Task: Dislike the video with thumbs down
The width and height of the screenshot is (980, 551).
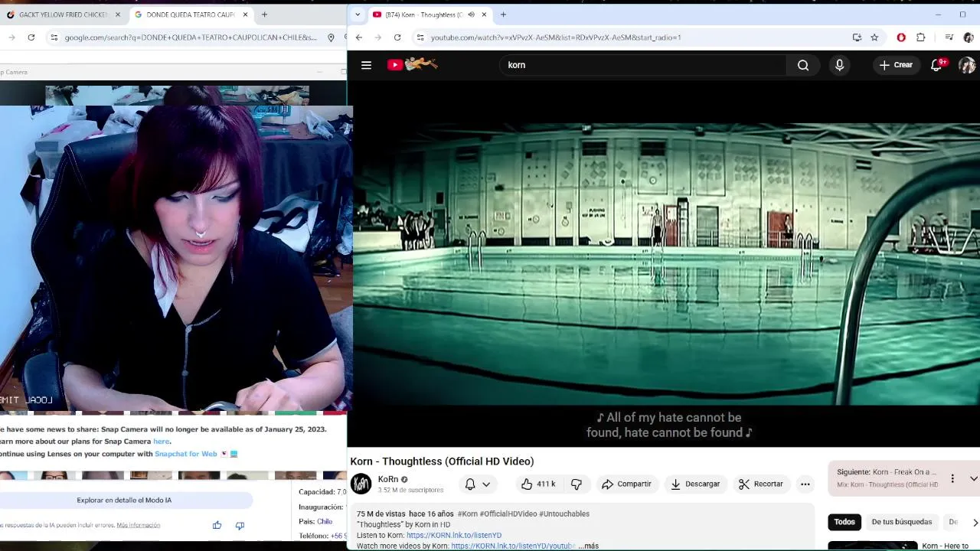Action: (577, 484)
